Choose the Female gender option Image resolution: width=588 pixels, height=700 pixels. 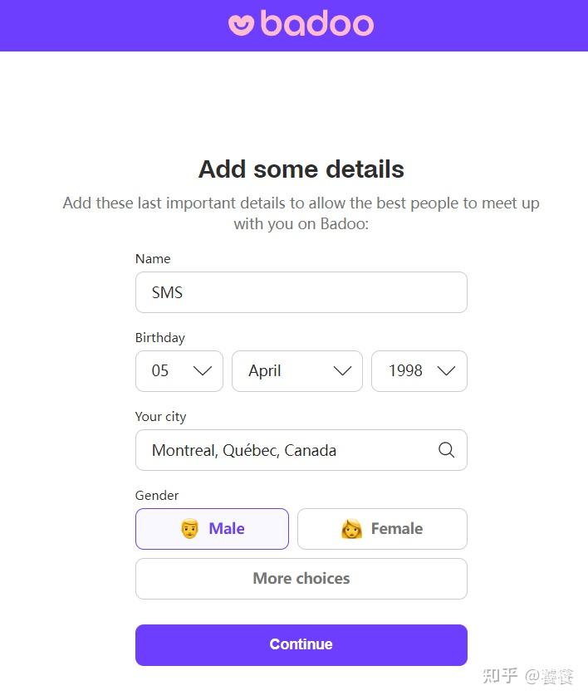pyautogui.click(x=382, y=529)
